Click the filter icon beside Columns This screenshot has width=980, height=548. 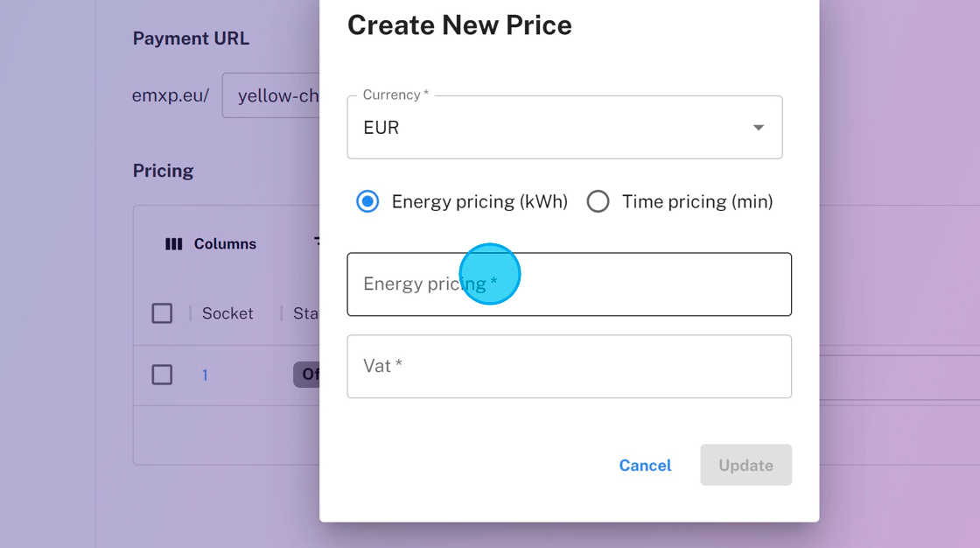[x=317, y=242]
